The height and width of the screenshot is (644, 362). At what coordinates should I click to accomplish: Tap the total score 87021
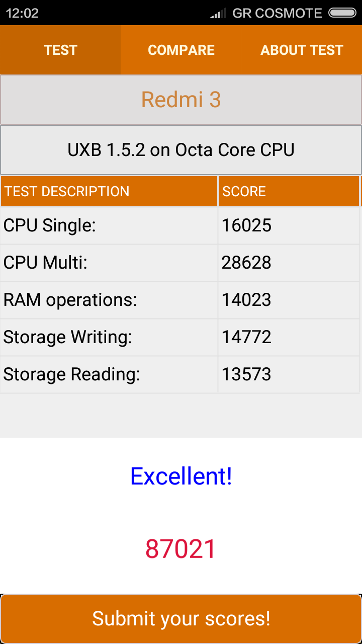[181, 549]
